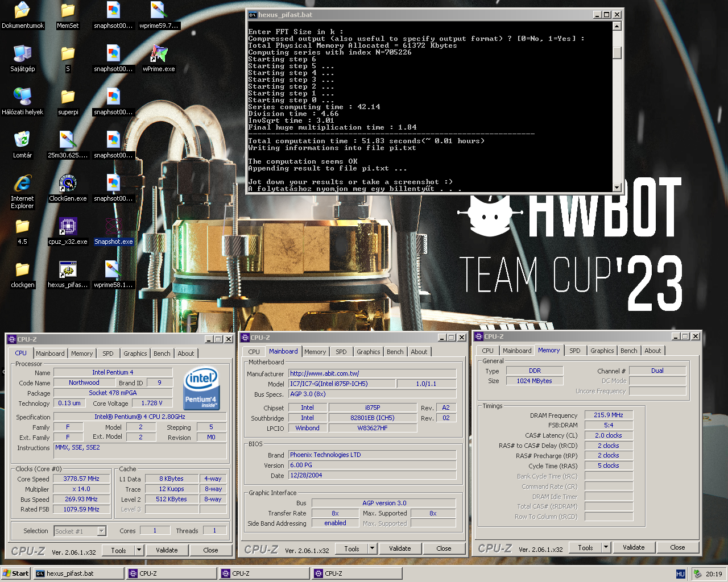Expand Tools arrow in the middle CPU-Z window

tap(372, 548)
